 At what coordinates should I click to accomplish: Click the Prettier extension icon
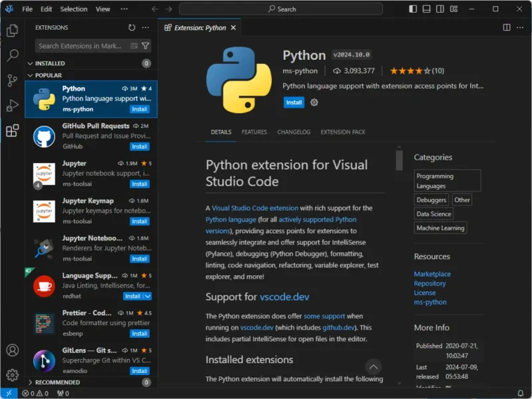44,323
